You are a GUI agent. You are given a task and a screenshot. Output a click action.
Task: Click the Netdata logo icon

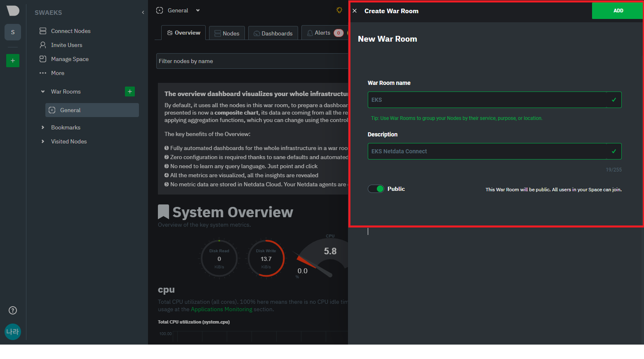point(13,11)
